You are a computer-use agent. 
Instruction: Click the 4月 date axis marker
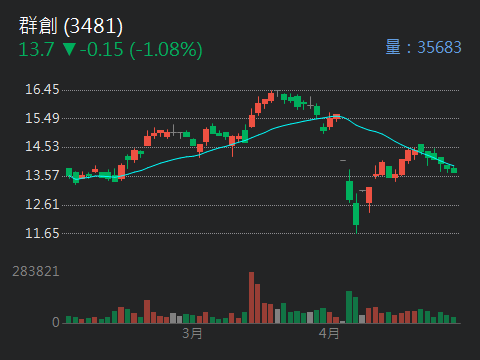(x=329, y=333)
